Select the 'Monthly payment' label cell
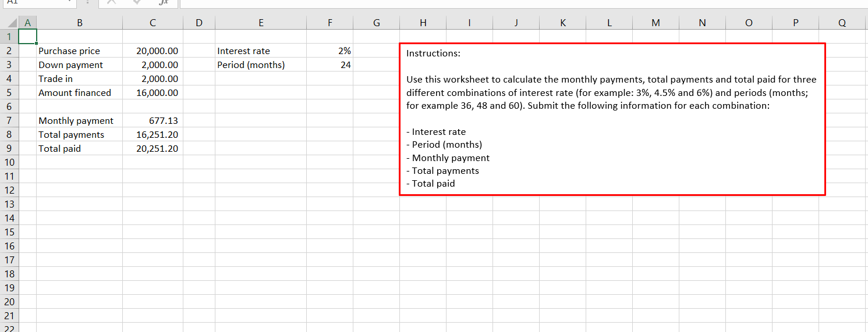Viewport: 868px width, 332px height. tap(80, 120)
